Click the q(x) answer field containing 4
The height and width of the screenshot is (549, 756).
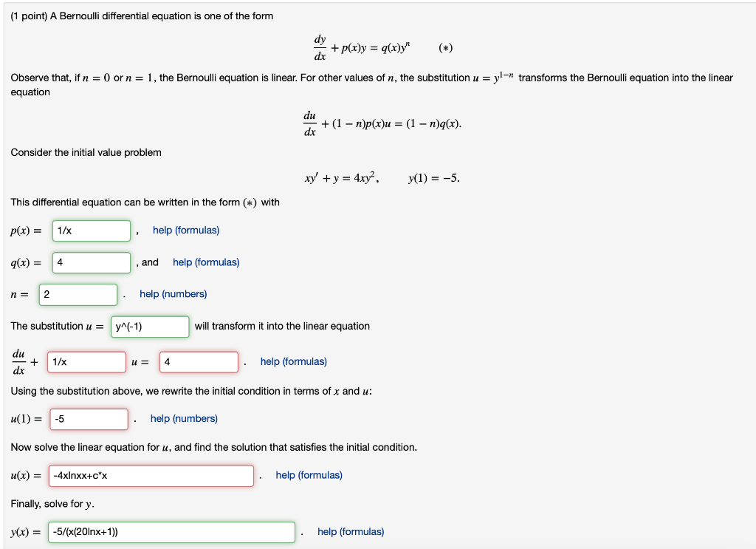pyautogui.click(x=91, y=262)
